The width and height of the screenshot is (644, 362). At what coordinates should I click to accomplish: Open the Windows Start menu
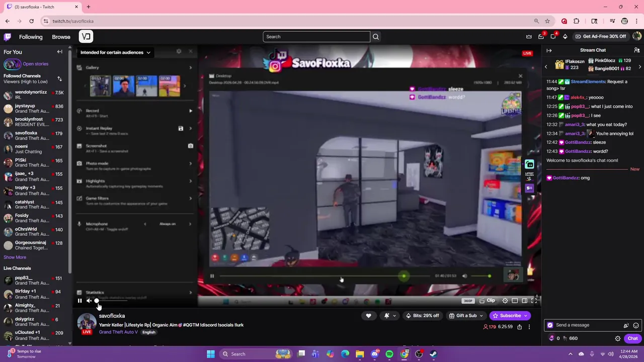tap(211, 354)
